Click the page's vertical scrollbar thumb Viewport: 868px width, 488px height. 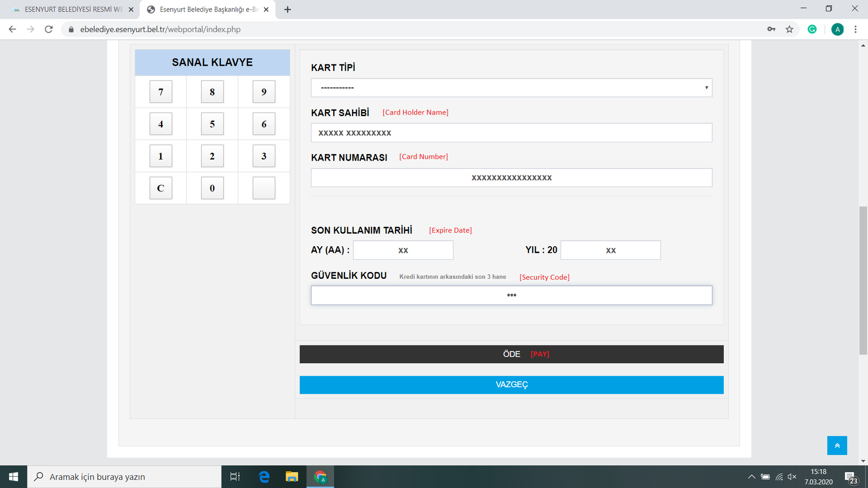point(863,280)
